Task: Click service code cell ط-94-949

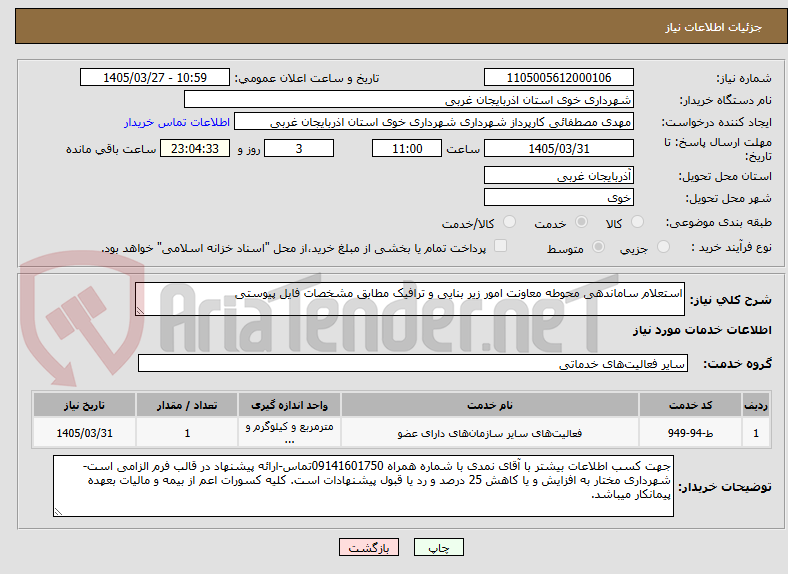Action: [691, 433]
